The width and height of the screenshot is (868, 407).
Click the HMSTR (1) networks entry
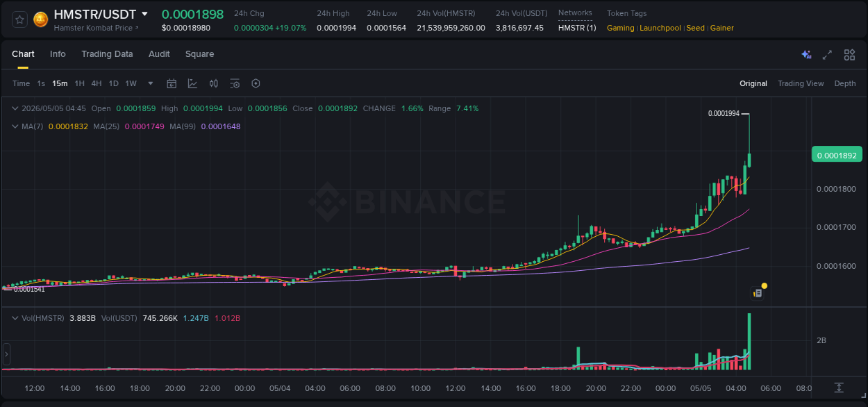tap(577, 28)
